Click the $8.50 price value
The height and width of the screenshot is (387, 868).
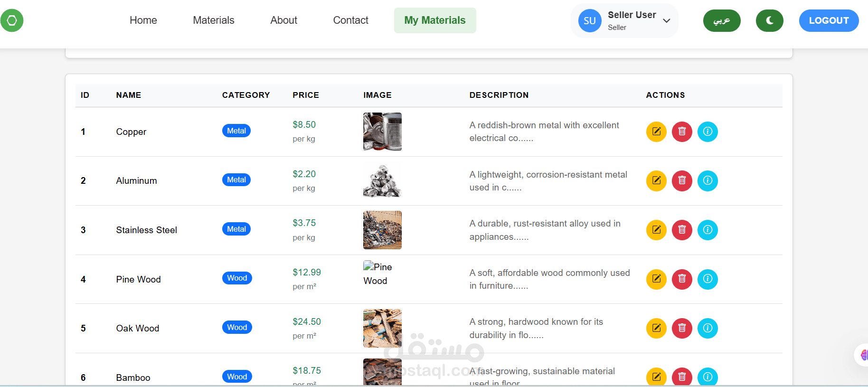coord(304,124)
